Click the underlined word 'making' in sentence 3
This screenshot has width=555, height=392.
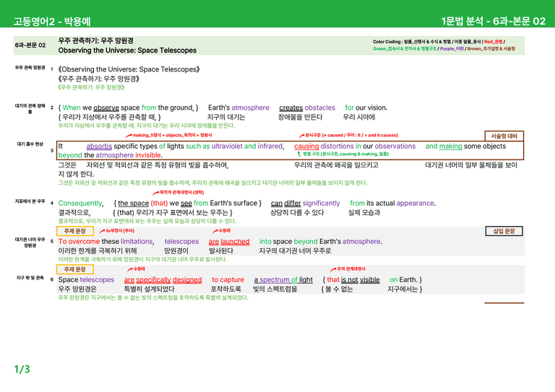point(451,147)
